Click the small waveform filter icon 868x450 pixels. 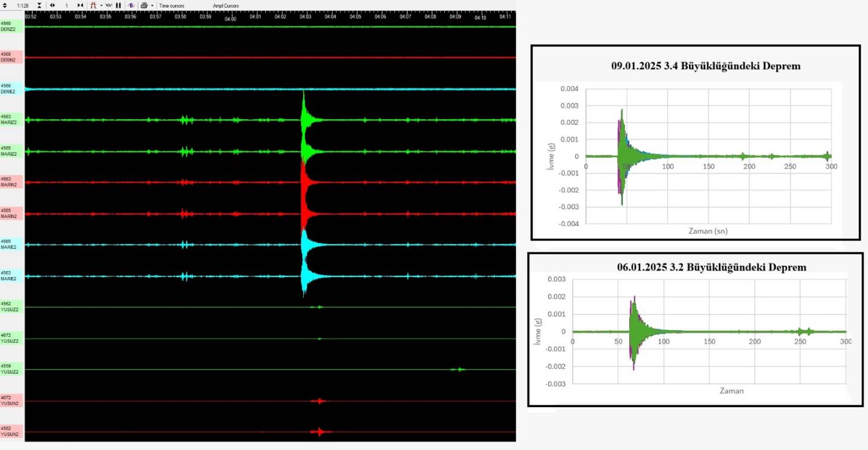click(108, 5)
